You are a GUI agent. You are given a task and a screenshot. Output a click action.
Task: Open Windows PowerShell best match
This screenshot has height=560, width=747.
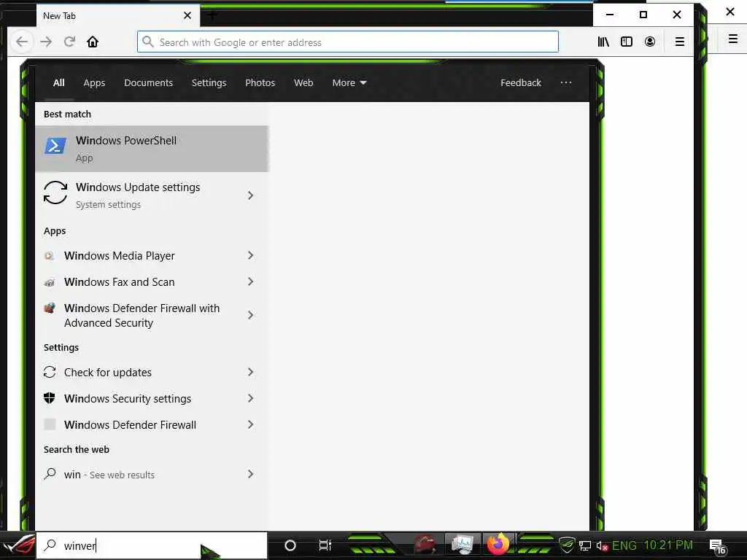(152, 149)
